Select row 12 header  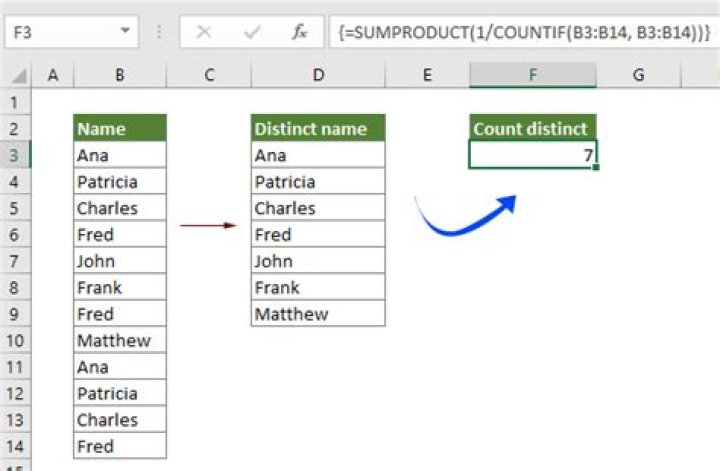click(x=15, y=393)
